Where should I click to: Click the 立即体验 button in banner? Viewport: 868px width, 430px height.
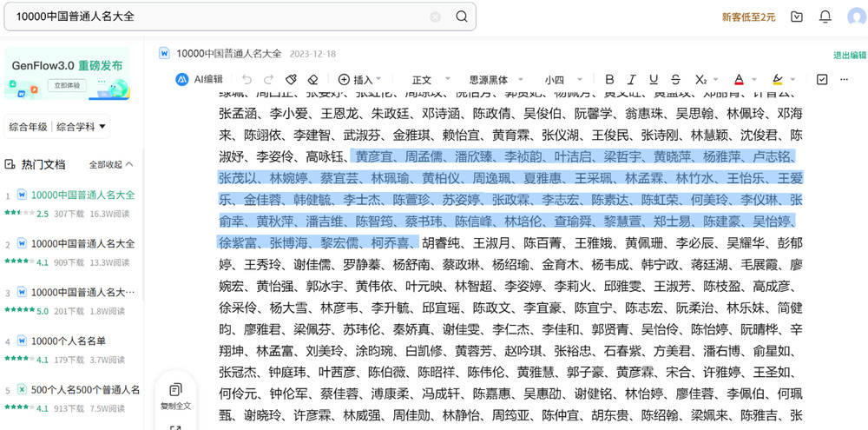[68, 85]
